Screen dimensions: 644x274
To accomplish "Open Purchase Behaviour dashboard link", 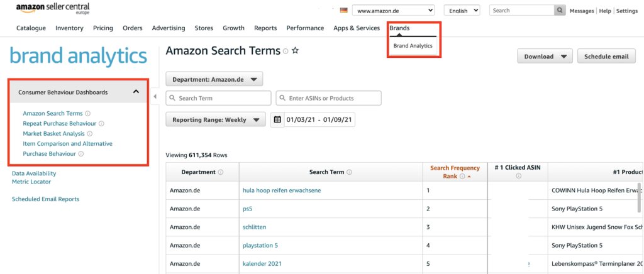I will [49, 154].
